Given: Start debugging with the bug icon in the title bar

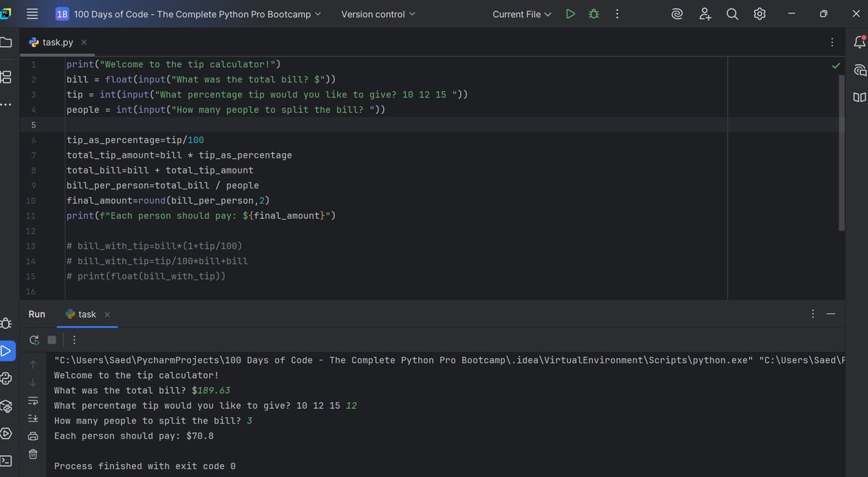Looking at the screenshot, I should click(x=594, y=14).
